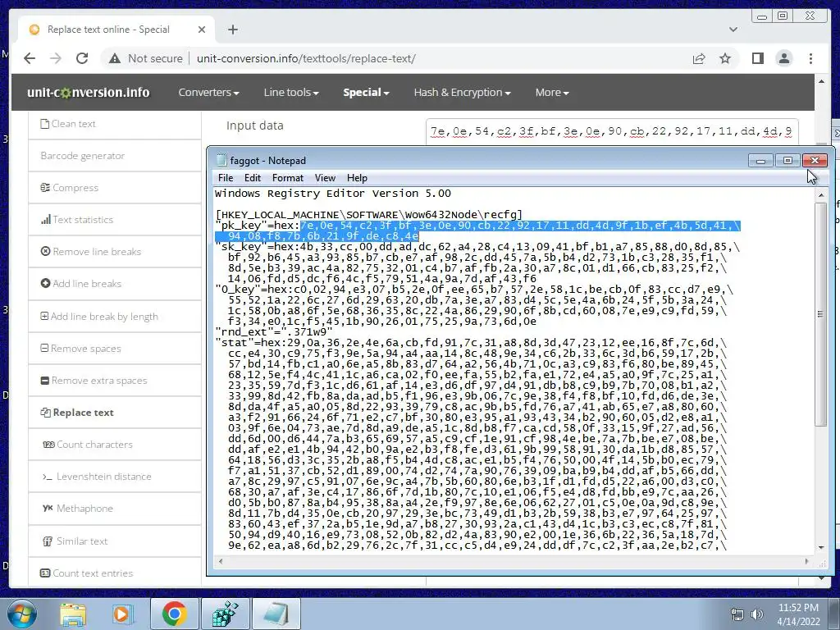Click Notepad scroll-down arrow

pos(820,547)
